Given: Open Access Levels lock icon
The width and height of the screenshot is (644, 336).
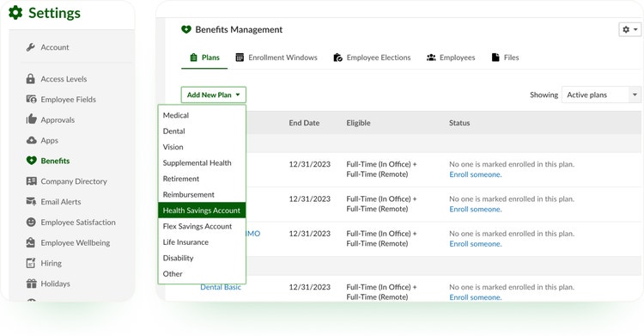Looking at the screenshot, I should coord(30,78).
